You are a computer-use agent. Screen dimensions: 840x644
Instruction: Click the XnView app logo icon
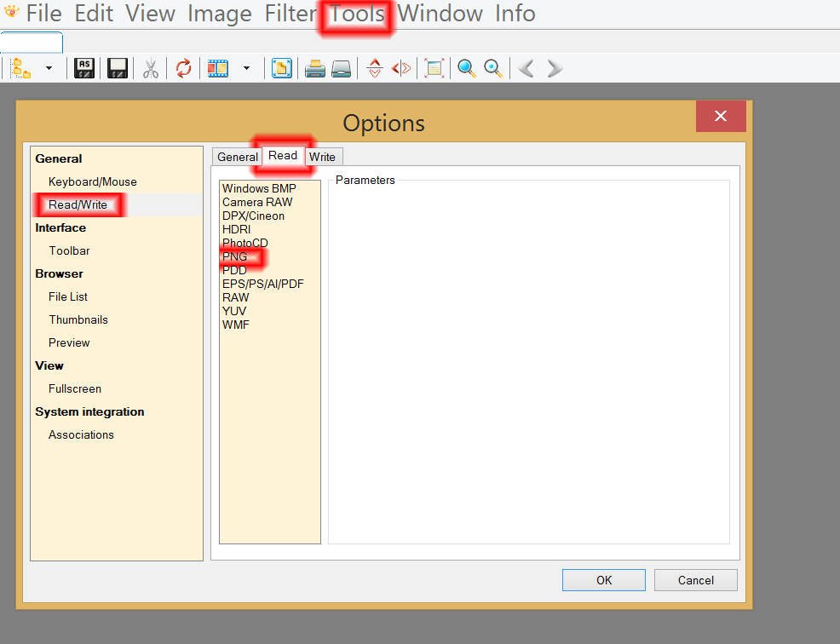pos(11,11)
